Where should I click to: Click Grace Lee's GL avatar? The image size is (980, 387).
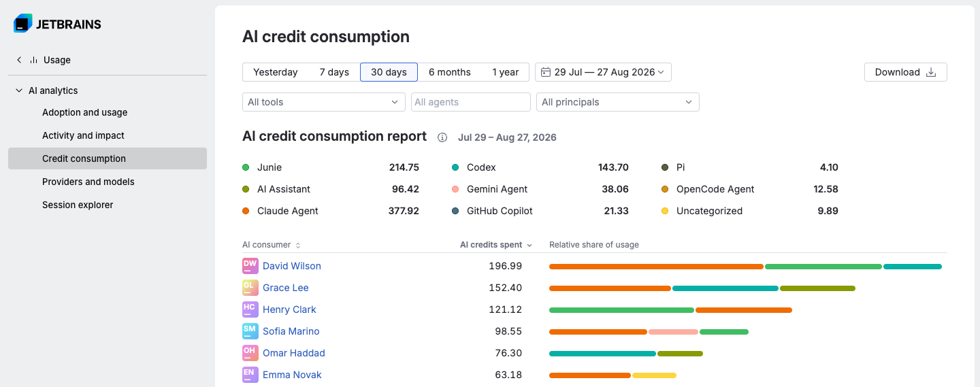pos(250,288)
